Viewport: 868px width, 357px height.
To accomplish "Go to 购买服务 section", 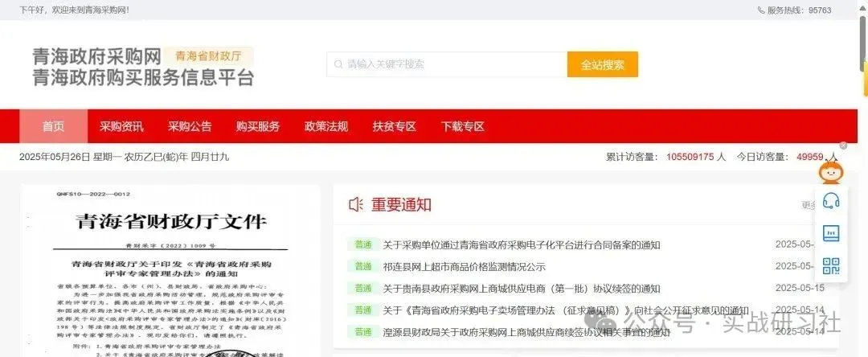I will (x=258, y=126).
